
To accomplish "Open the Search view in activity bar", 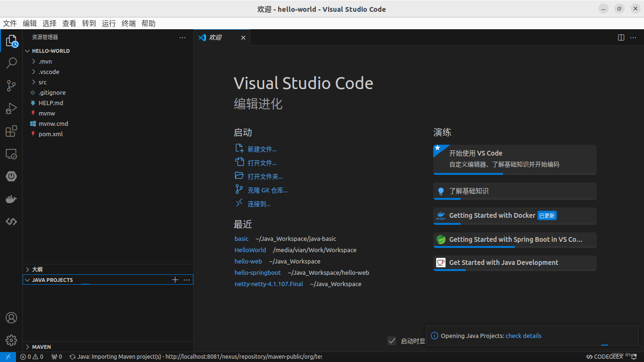I will pyautogui.click(x=11, y=63).
